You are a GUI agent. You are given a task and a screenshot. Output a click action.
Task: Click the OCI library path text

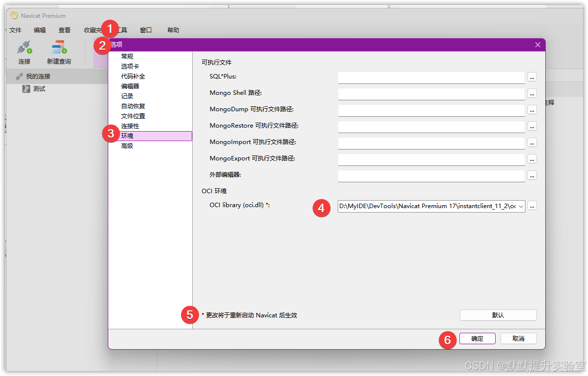[x=428, y=206]
